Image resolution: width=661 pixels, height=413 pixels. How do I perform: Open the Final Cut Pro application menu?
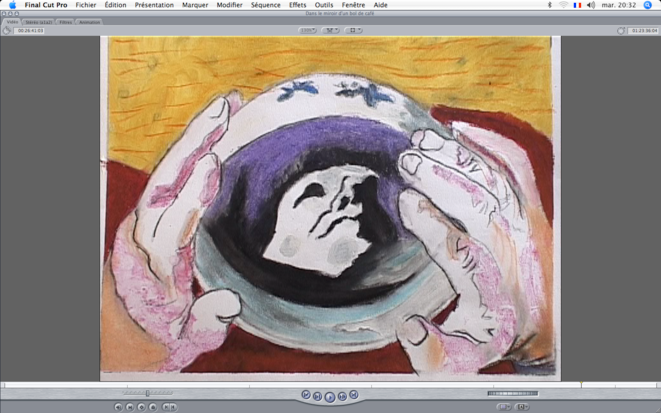[x=46, y=5]
